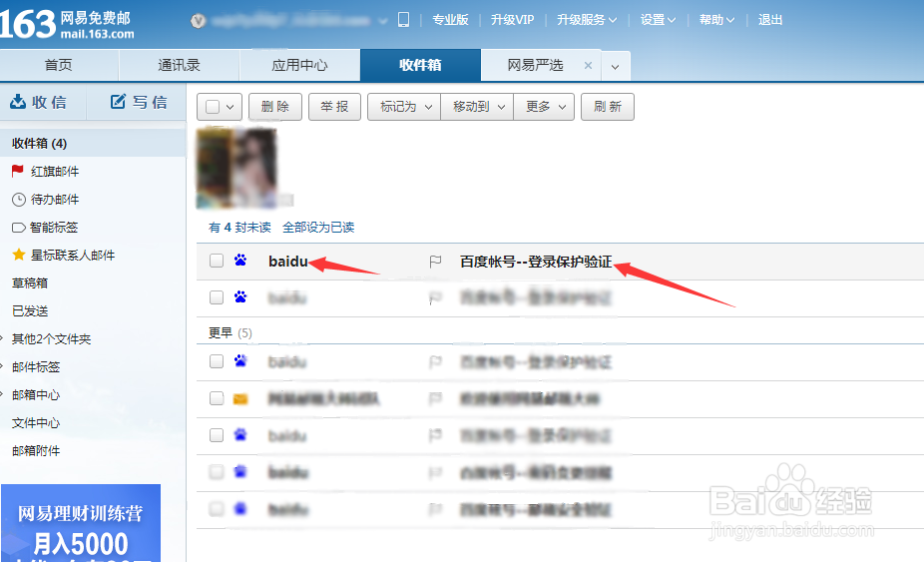Open 文件中心 in sidebar
924x562 pixels.
(x=36, y=423)
